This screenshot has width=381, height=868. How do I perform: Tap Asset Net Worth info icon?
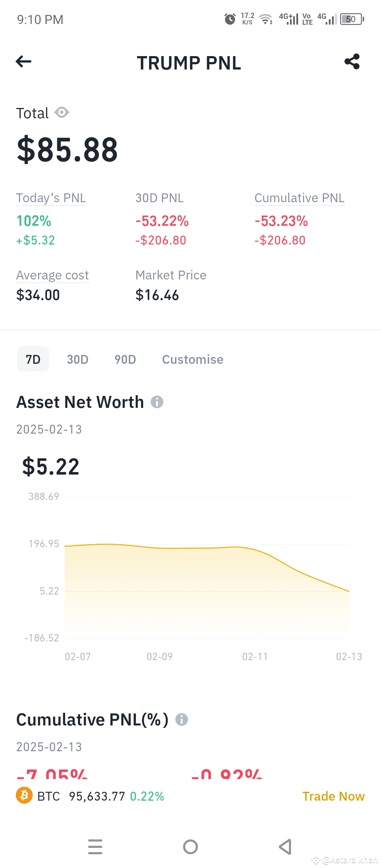(157, 402)
